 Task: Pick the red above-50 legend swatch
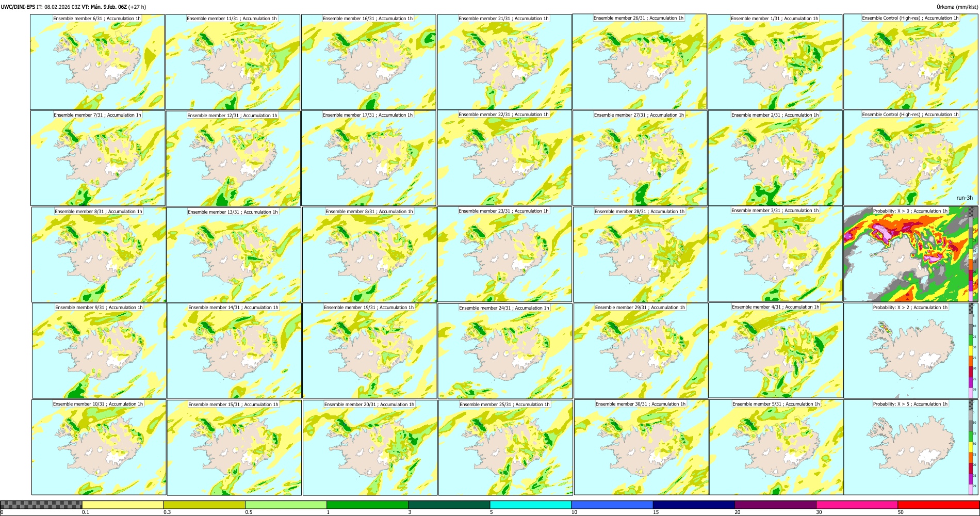pyautogui.click(x=938, y=505)
